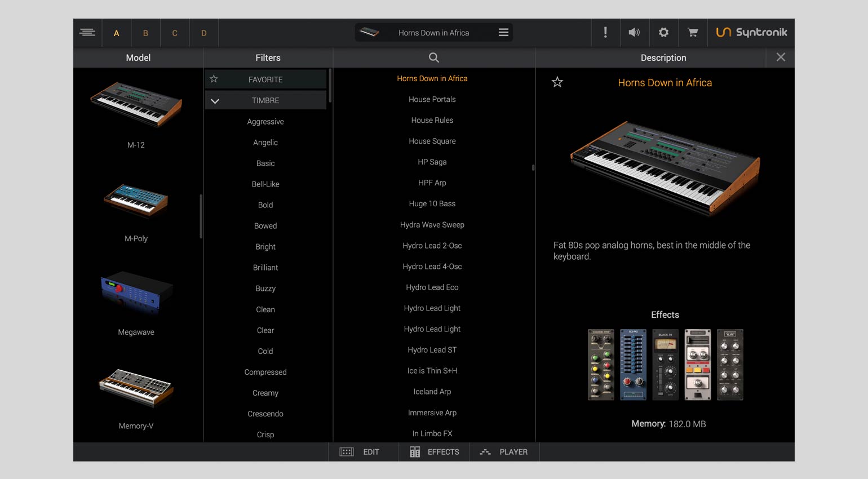Filter by Bowed timbre
The image size is (868, 479).
click(x=265, y=226)
